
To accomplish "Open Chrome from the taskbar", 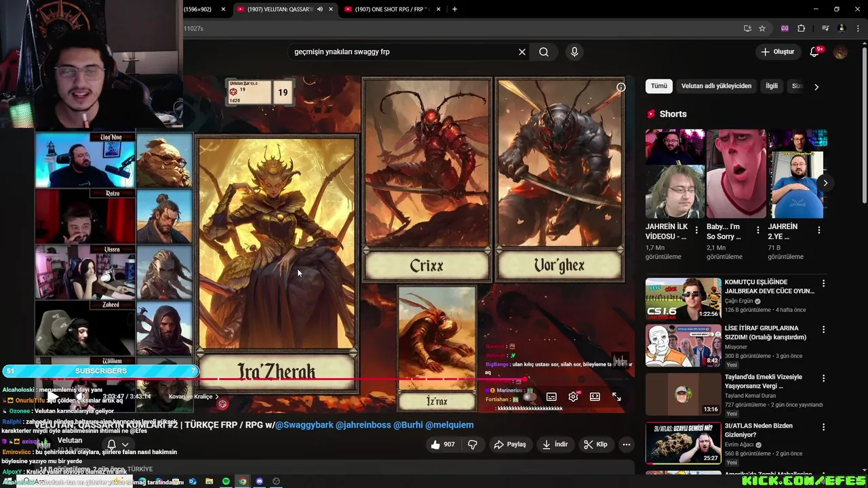I will 243,481.
